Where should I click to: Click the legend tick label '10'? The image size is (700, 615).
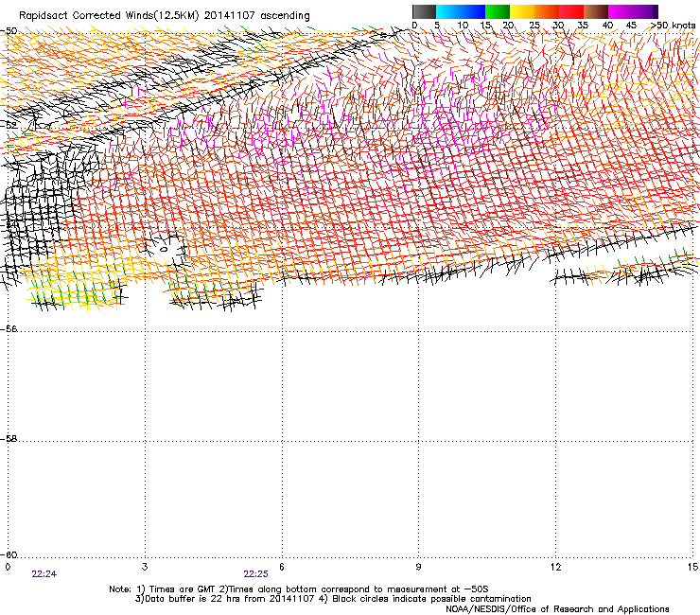pyautogui.click(x=463, y=26)
